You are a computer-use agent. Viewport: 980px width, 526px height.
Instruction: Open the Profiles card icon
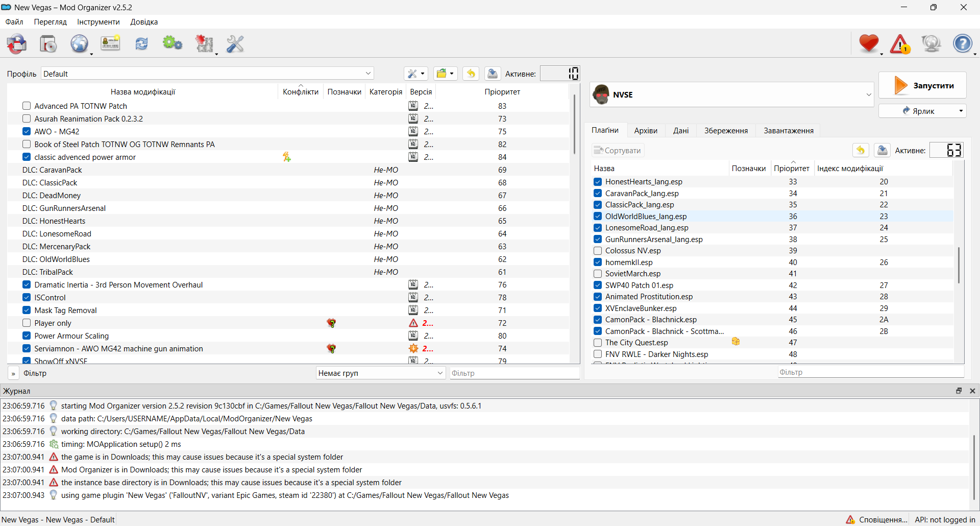click(x=110, y=44)
